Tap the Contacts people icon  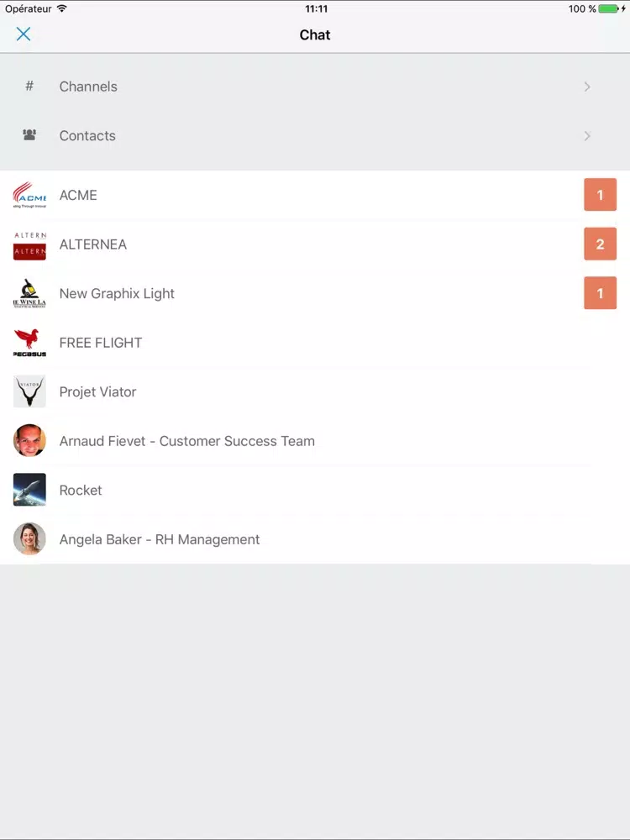tap(29, 135)
